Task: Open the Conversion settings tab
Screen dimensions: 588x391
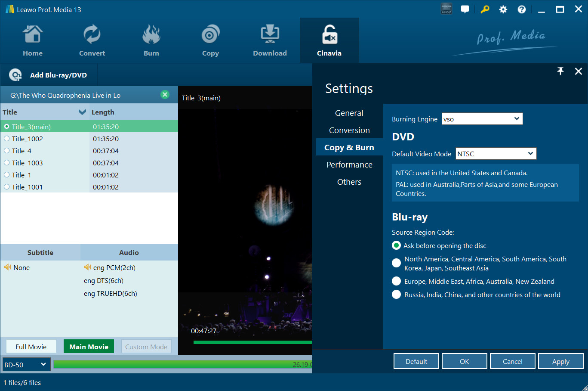Action: coord(349,130)
